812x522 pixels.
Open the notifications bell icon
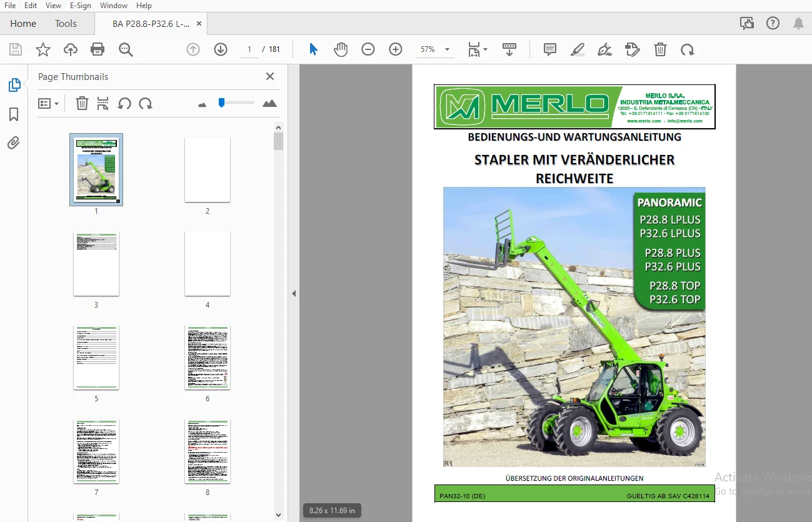(798, 24)
